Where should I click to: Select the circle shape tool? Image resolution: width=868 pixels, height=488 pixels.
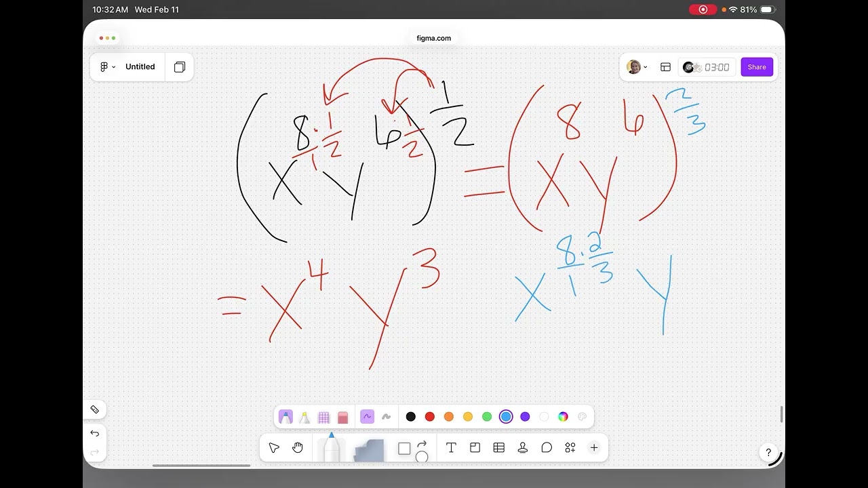tap(422, 456)
